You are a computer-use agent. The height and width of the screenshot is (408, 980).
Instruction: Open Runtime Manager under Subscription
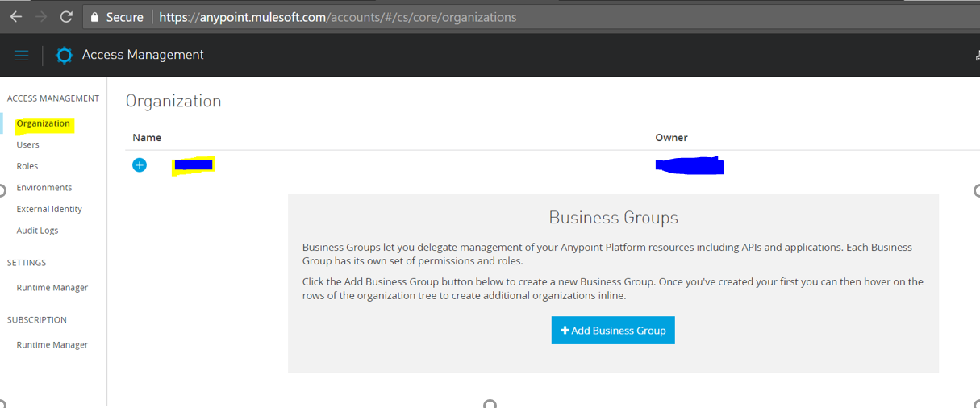click(52, 345)
